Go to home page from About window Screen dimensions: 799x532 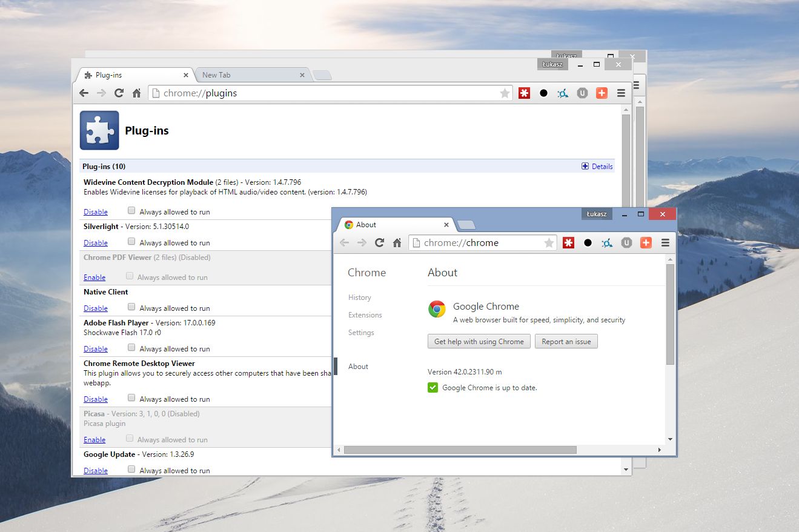tap(397, 243)
